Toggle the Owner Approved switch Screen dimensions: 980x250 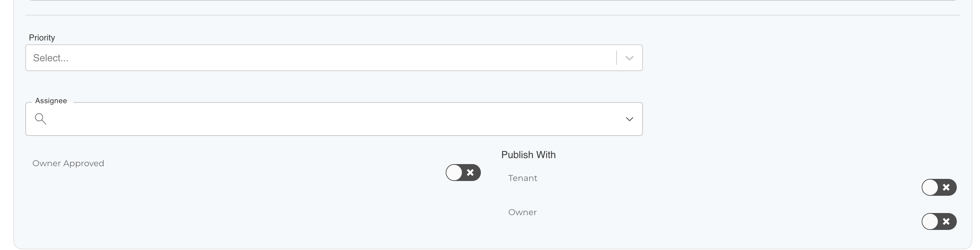[x=463, y=173]
